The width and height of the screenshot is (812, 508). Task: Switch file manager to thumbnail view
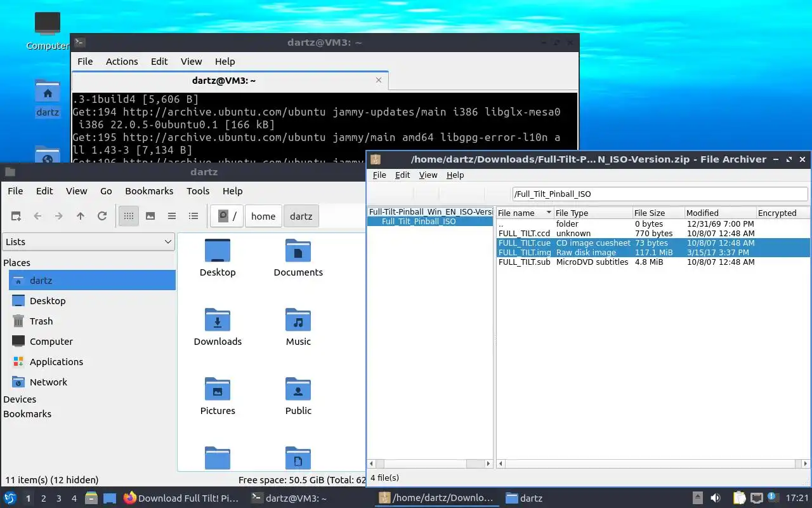(x=150, y=216)
